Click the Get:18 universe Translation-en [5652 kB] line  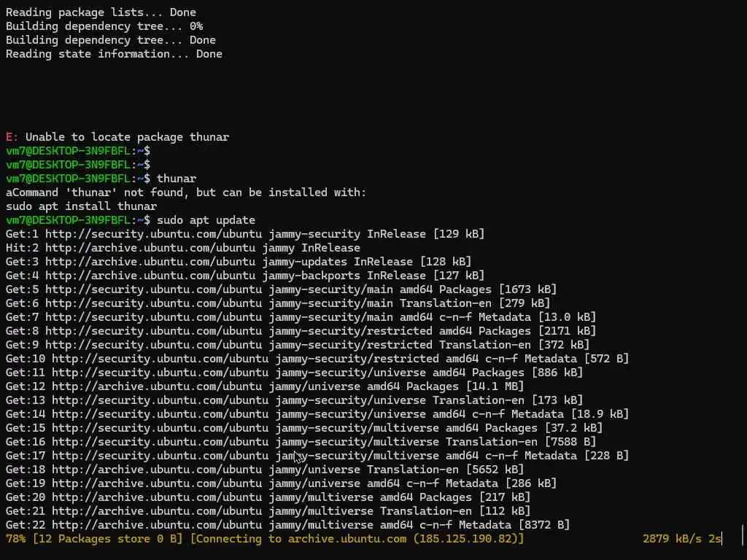pos(264,469)
